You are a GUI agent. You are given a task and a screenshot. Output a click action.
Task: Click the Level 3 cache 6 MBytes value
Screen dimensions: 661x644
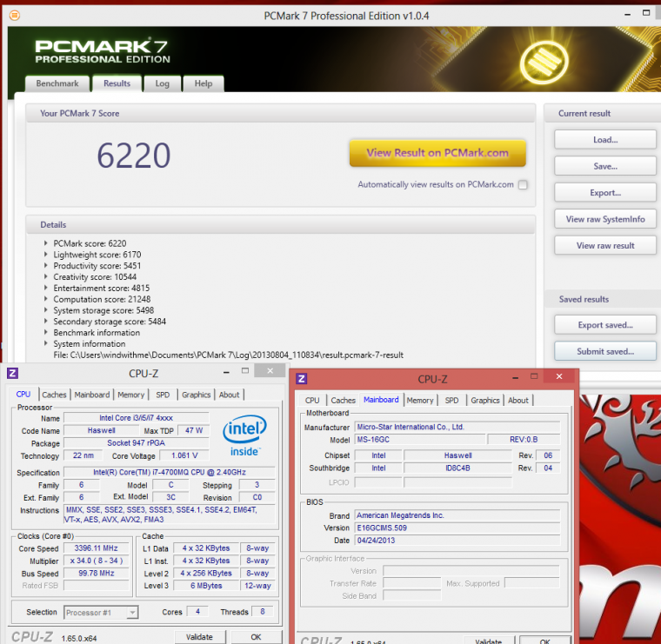pyautogui.click(x=206, y=586)
